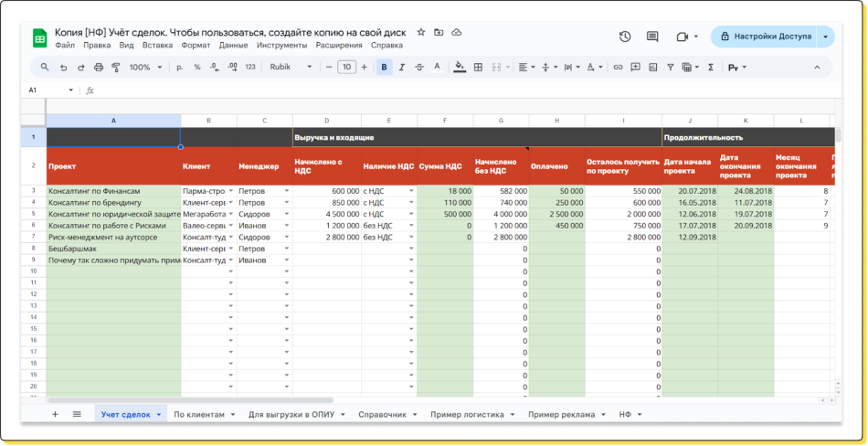This screenshot has width=868, height=446.
Task: Open the functions sigma icon
Action: point(711,67)
